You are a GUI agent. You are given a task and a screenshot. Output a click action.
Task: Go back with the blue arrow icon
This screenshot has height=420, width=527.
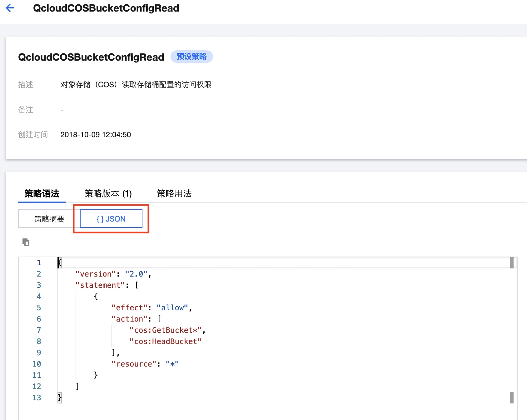click(10, 8)
